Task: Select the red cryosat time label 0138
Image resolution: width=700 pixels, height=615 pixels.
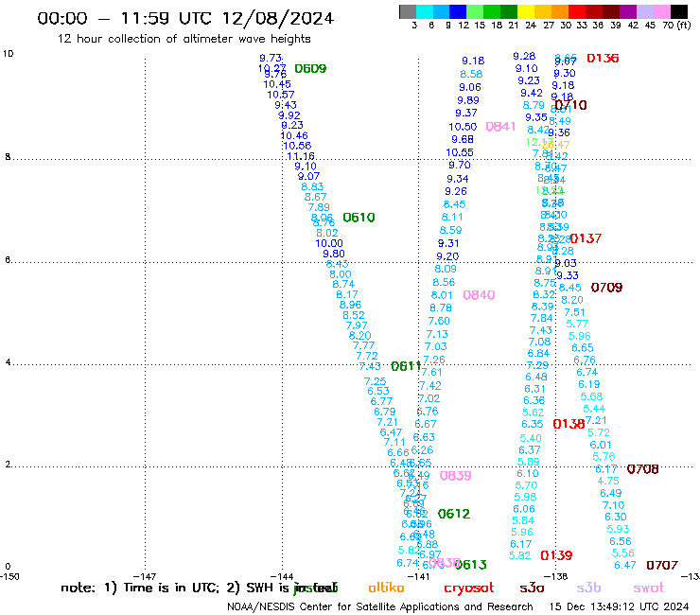Action: click(x=569, y=424)
